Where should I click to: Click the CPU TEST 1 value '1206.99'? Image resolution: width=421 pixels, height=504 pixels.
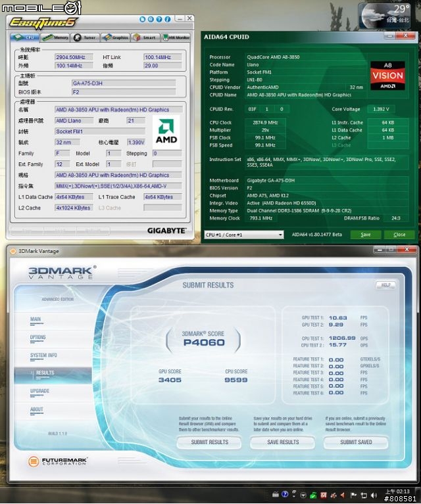pos(342,338)
